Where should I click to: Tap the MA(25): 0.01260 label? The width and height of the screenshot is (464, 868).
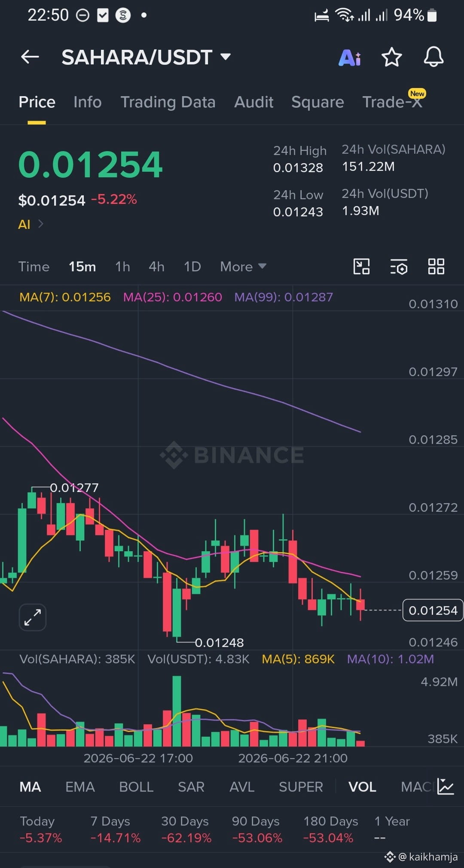[x=173, y=297]
